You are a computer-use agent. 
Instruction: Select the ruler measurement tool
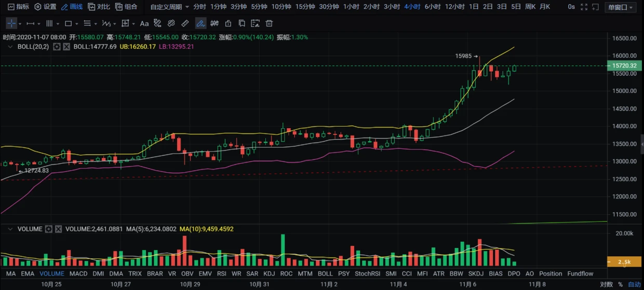tap(185, 23)
